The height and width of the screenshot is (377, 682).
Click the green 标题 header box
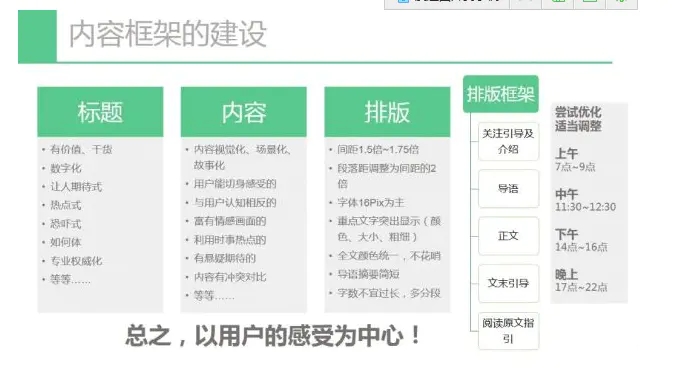(100, 112)
